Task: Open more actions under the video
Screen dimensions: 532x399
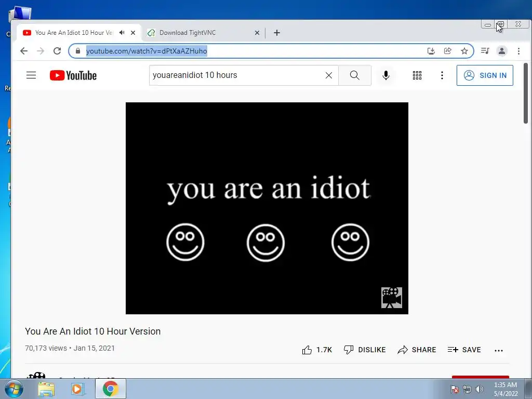Action: pos(498,351)
